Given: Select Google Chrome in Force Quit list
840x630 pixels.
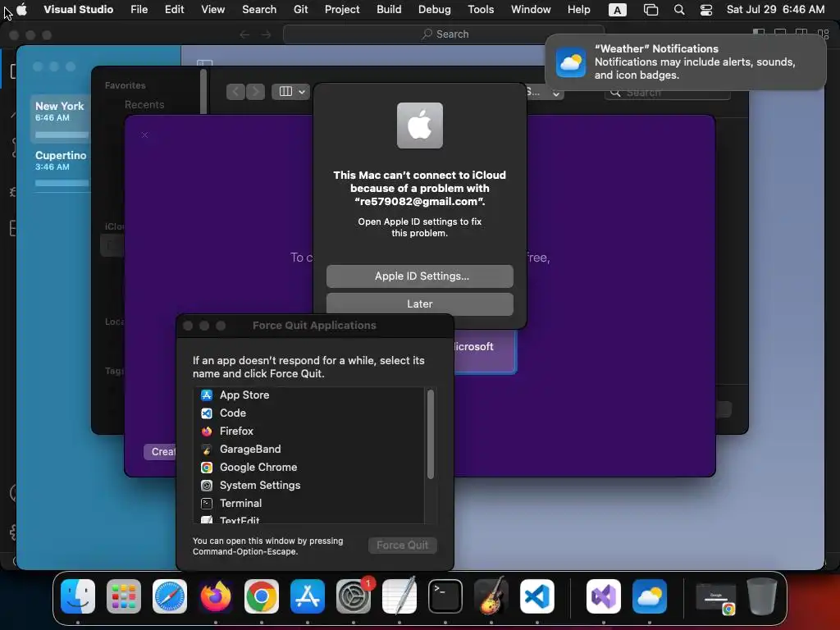Looking at the screenshot, I should (309, 467).
